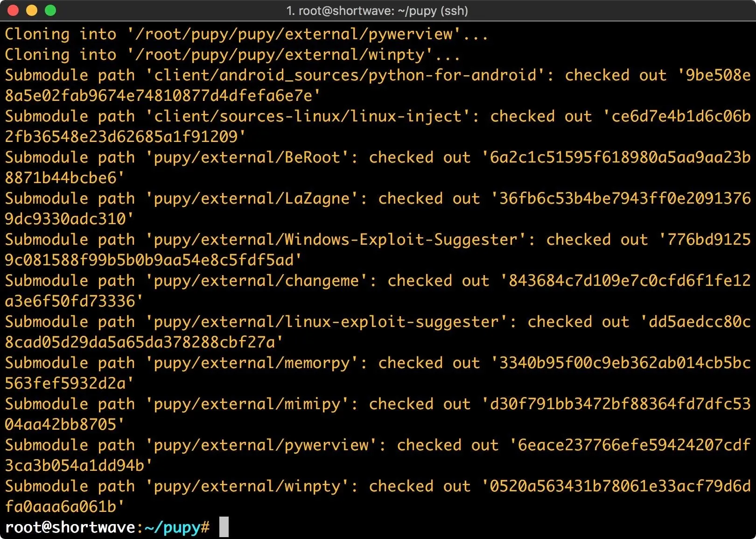Click 'pupy/external/pywerview' in Submodule path line
Viewport: 756px width, 539px height.
coord(261,445)
